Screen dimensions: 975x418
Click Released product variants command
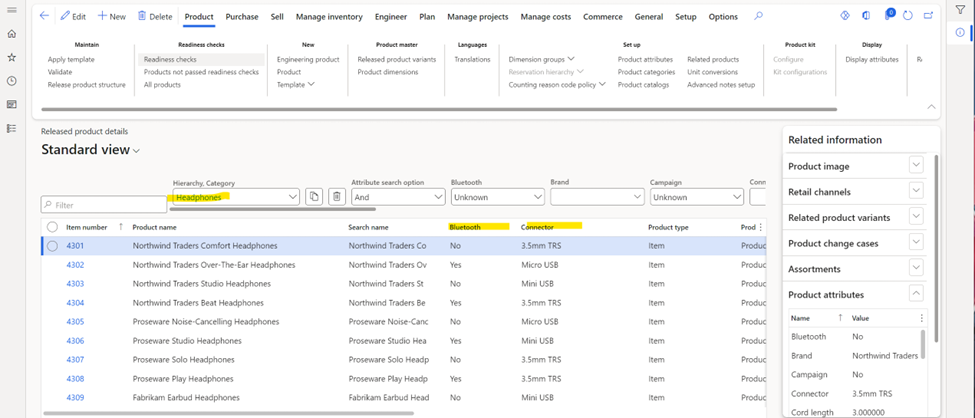click(x=397, y=60)
